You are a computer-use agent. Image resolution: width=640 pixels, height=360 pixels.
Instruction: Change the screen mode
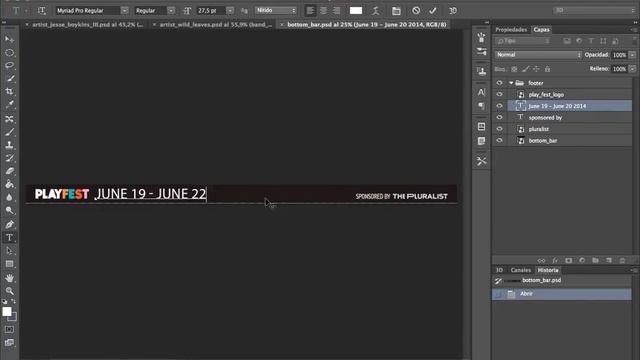pos(9,342)
